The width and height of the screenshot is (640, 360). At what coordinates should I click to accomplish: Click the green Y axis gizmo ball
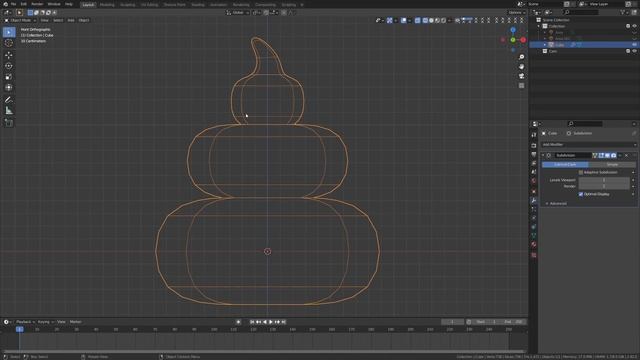[x=513, y=40]
